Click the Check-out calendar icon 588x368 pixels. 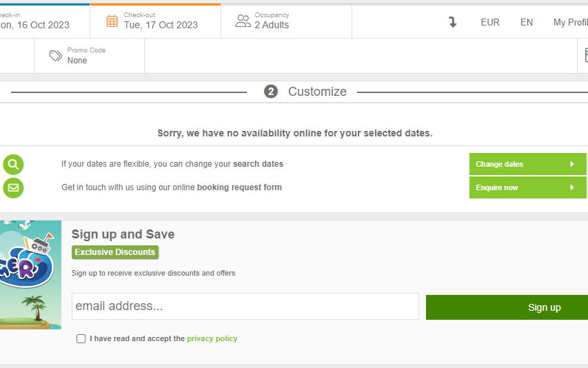112,21
